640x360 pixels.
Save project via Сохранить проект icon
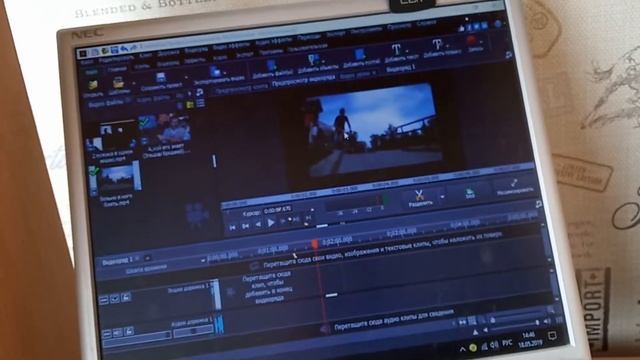[x=161, y=78]
